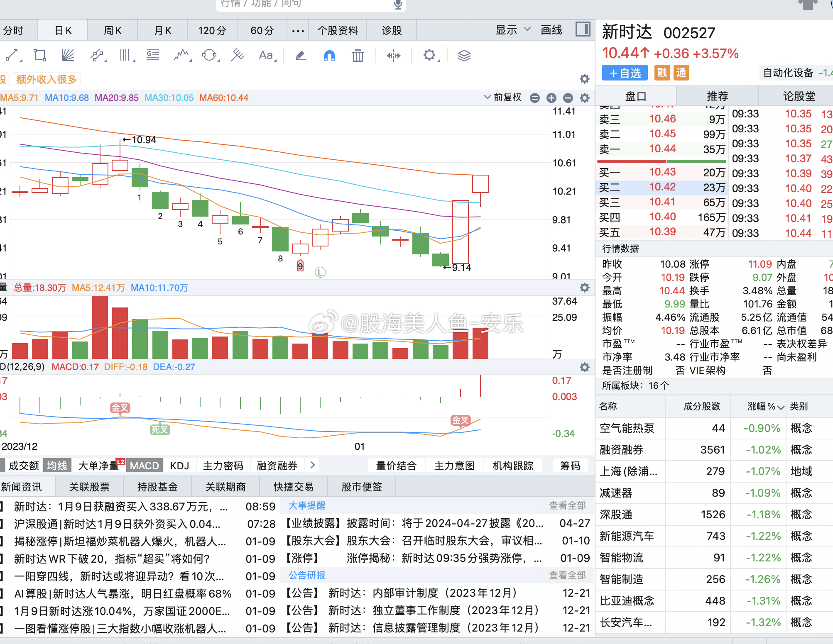The width and height of the screenshot is (833, 644).
Task: Click the 通 stock connect badge
Action: [x=681, y=73]
